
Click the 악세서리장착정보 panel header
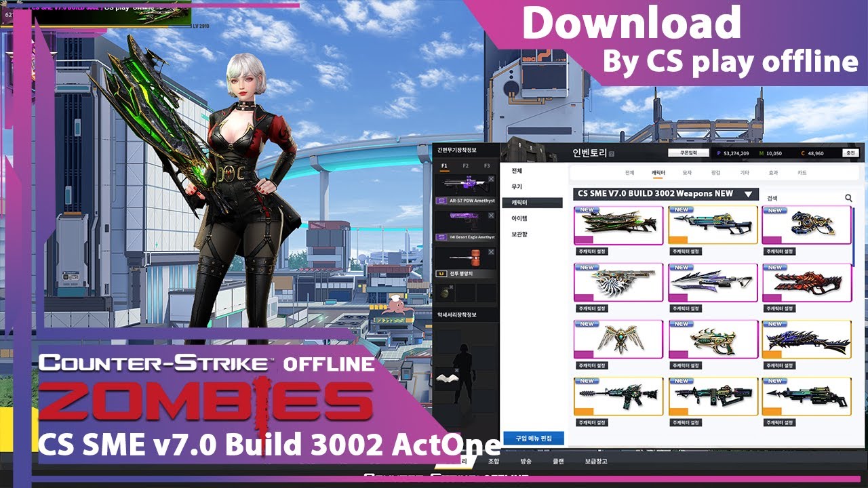pos(457,314)
